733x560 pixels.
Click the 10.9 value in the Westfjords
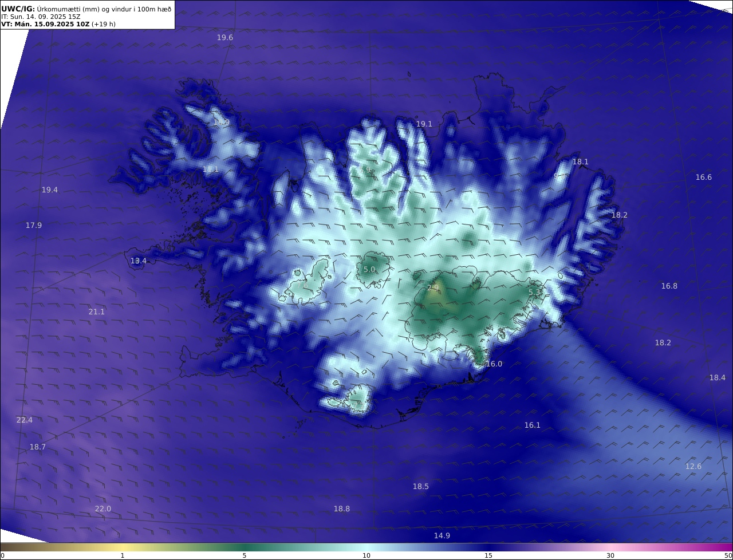pos(222,123)
